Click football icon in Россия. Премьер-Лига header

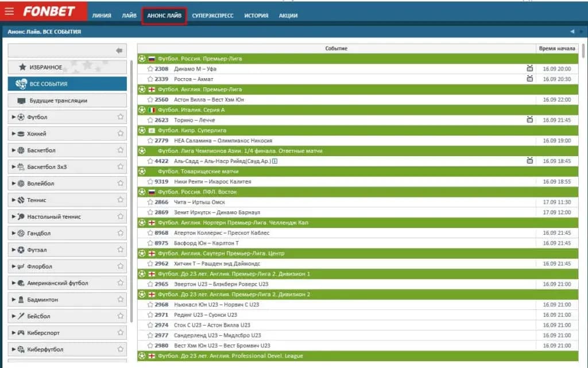[142, 59]
